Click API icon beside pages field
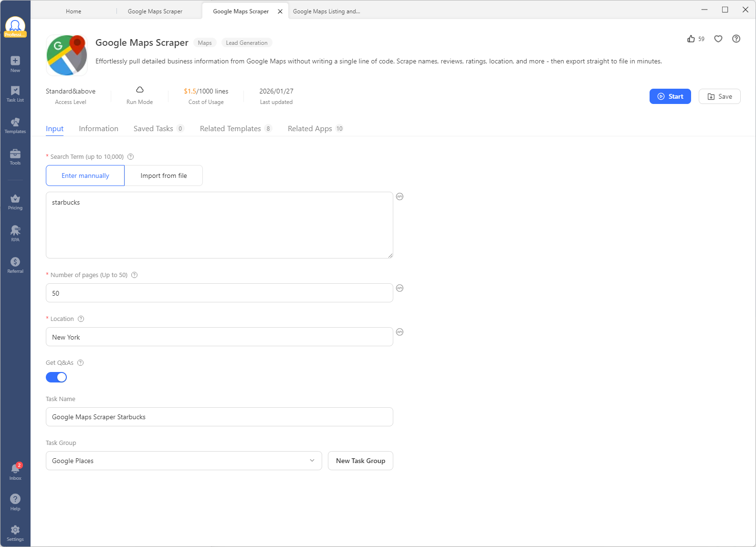 tap(400, 288)
